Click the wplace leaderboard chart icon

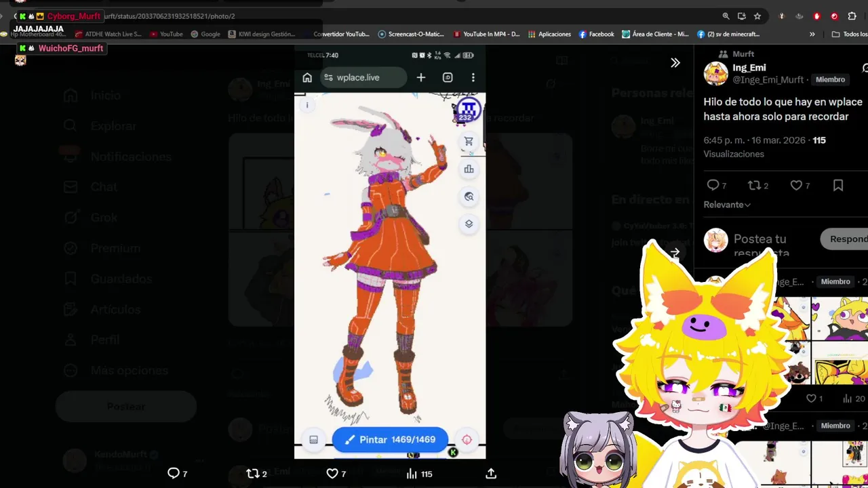(x=469, y=169)
